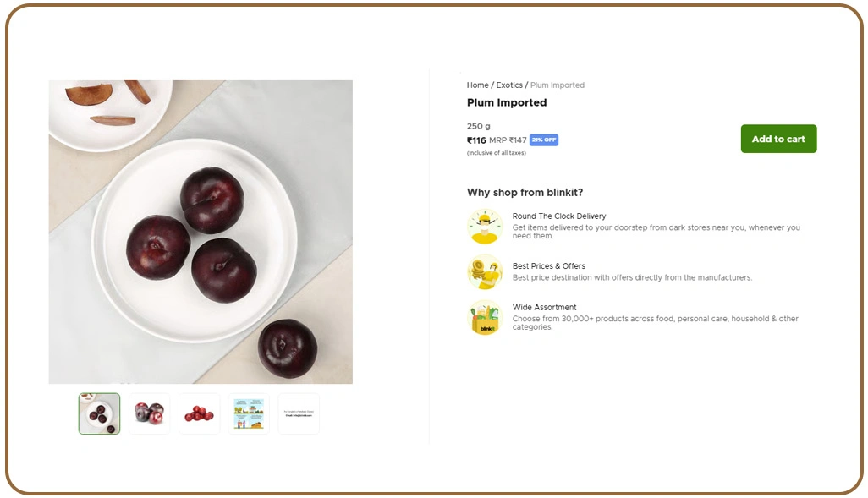Select the second thumbnail with close-up plums
This screenshot has width=868, height=498.
tap(149, 413)
